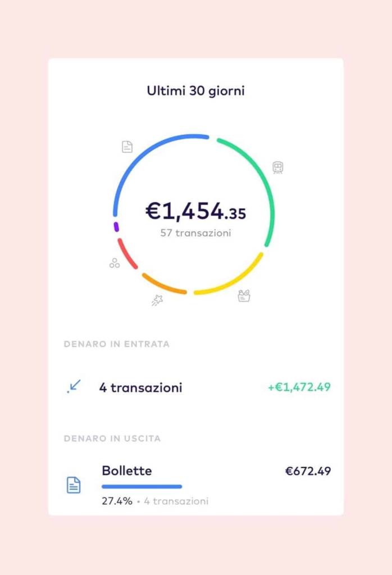Tap the grocery basket icon below the chart
This screenshot has height=575, width=392.
244,295
